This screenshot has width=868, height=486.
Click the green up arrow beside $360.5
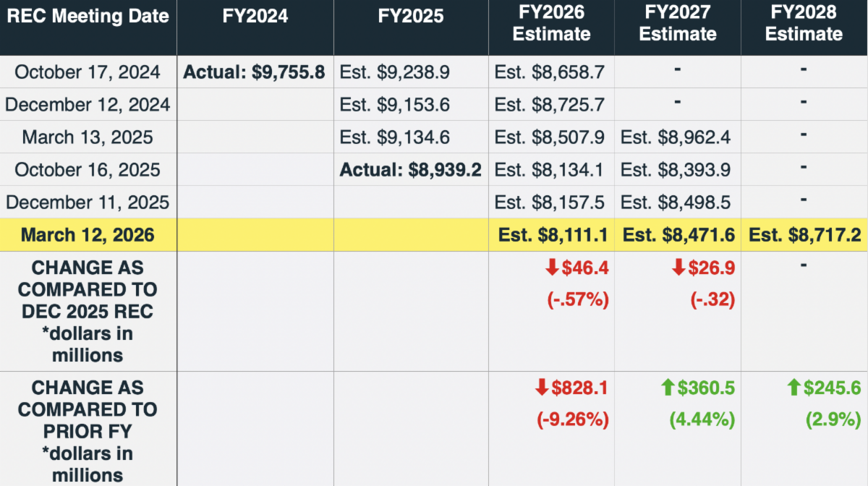[667, 388]
